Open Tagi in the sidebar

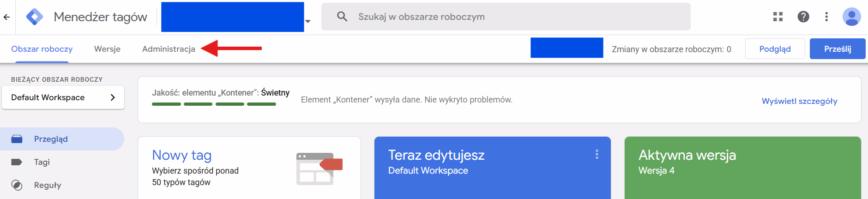tap(42, 162)
